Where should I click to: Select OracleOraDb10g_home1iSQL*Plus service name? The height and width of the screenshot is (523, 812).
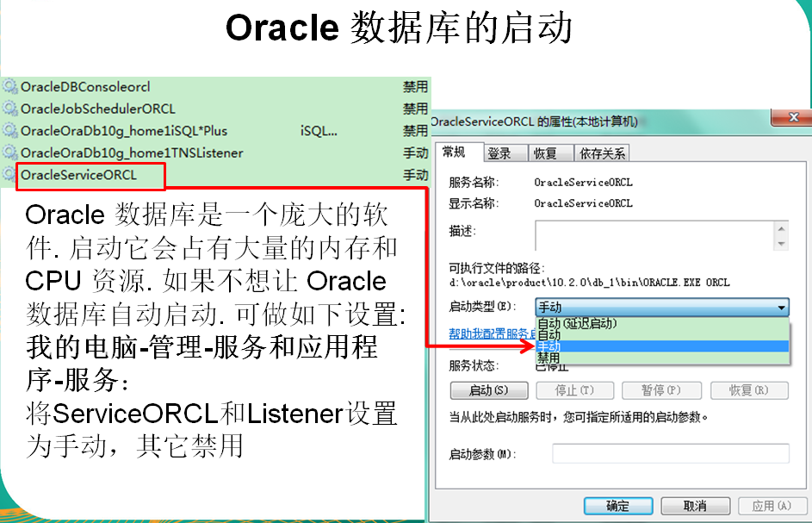(x=124, y=131)
